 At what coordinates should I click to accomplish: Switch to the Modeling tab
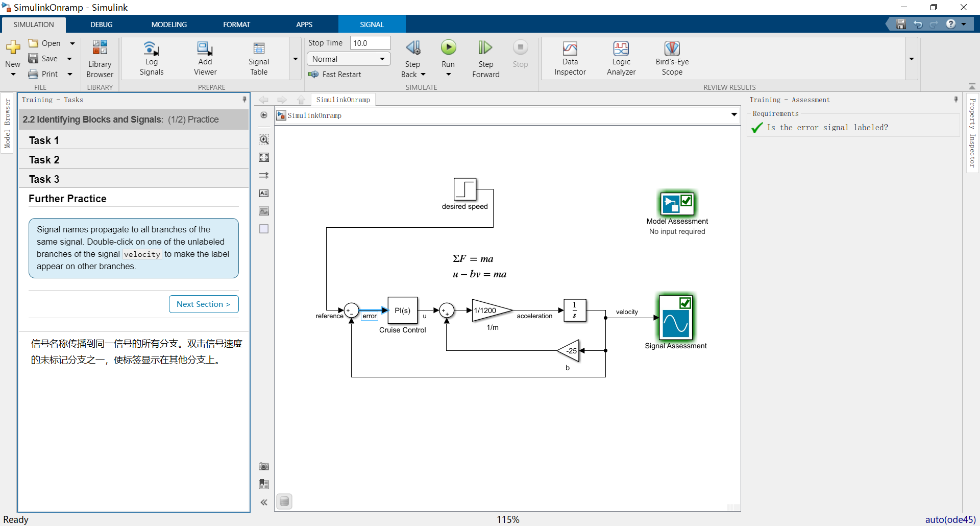click(x=169, y=25)
